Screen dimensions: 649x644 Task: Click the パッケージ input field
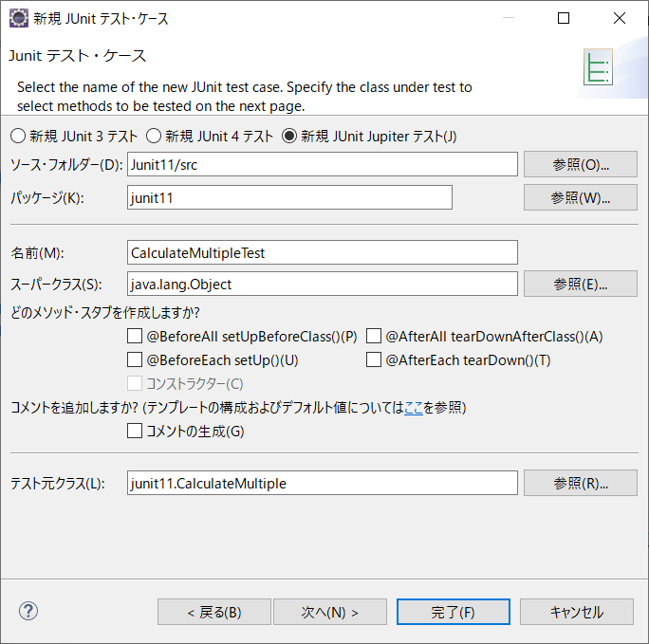(289, 197)
